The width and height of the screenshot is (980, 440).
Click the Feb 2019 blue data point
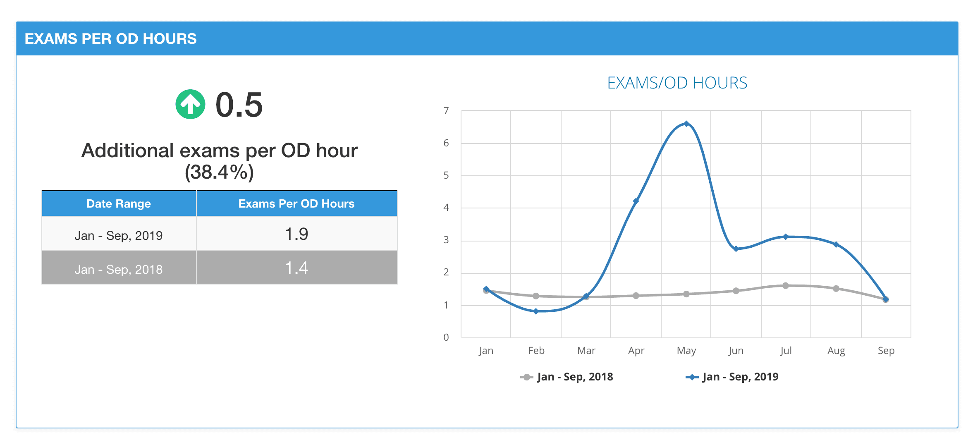[536, 311]
